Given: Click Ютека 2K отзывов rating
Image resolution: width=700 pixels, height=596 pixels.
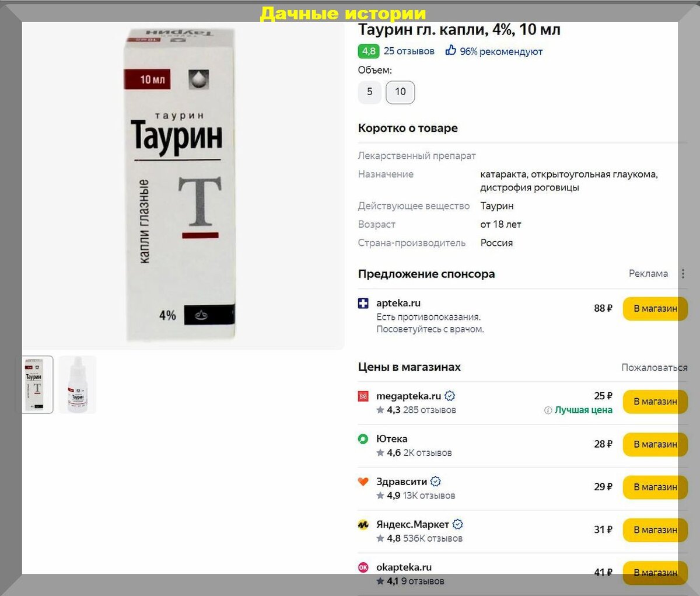Looking at the screenshot, I should (414, 453).
